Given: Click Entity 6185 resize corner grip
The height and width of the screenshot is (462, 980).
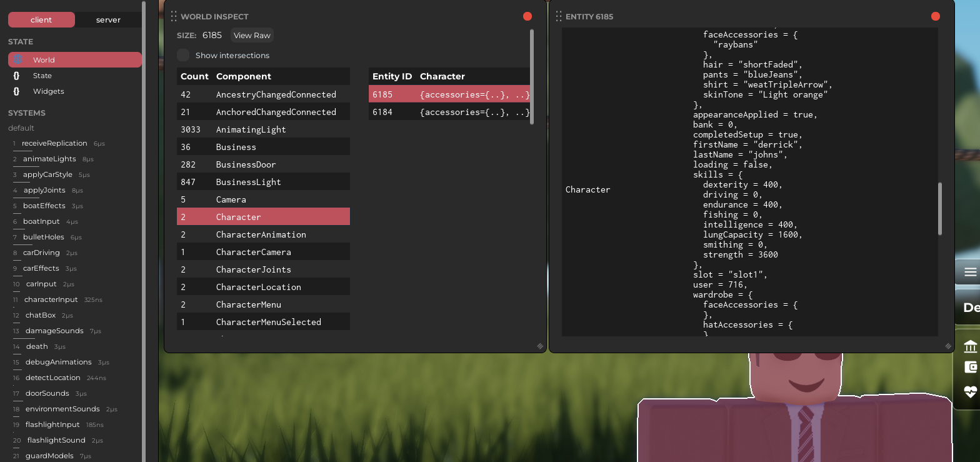Looking at the screenshot, I should 948,346.
